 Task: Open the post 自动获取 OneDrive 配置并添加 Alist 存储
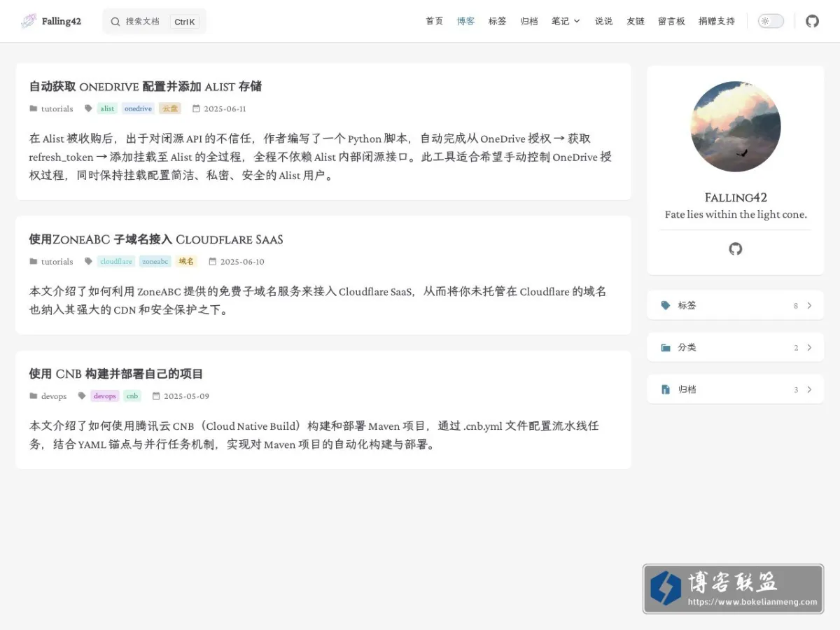point(146,86)
